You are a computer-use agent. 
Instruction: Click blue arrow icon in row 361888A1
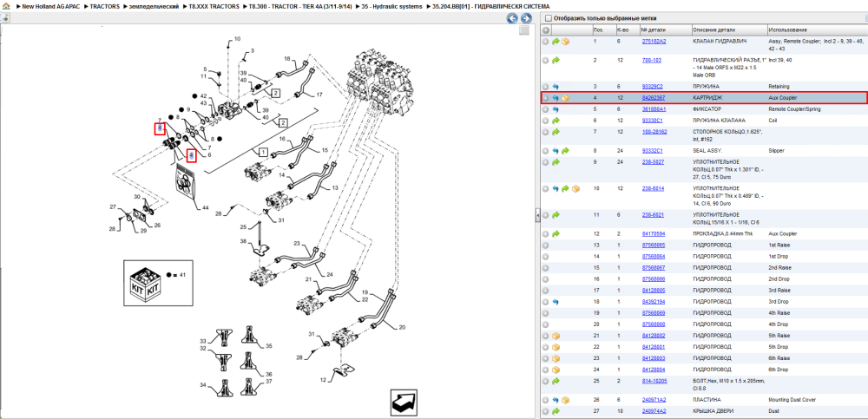tap(556, 109)
